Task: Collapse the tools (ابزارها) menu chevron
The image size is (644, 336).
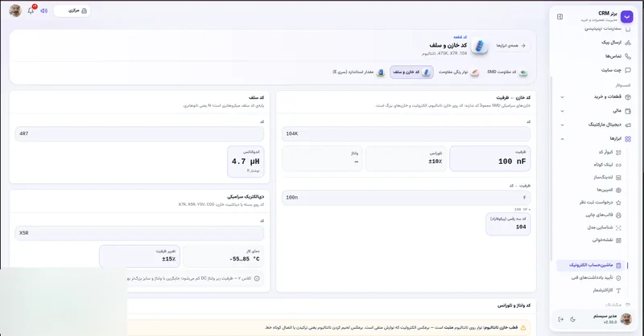Action: [562, 139]
